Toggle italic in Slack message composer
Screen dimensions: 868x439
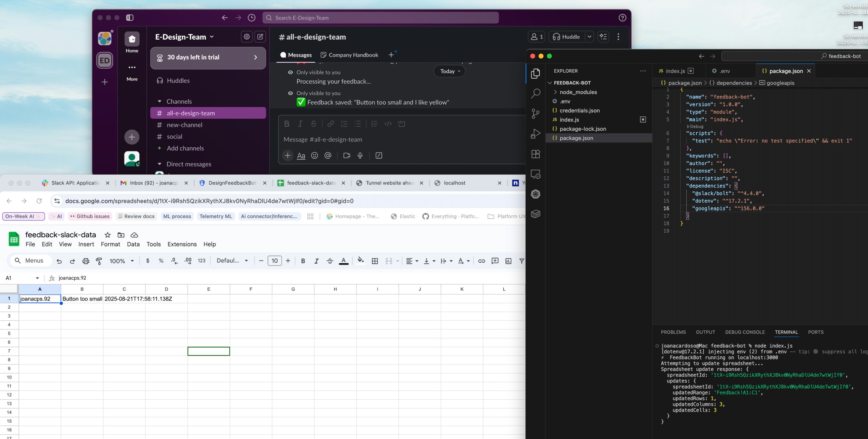pyautogui.click(x=300, y=124)
